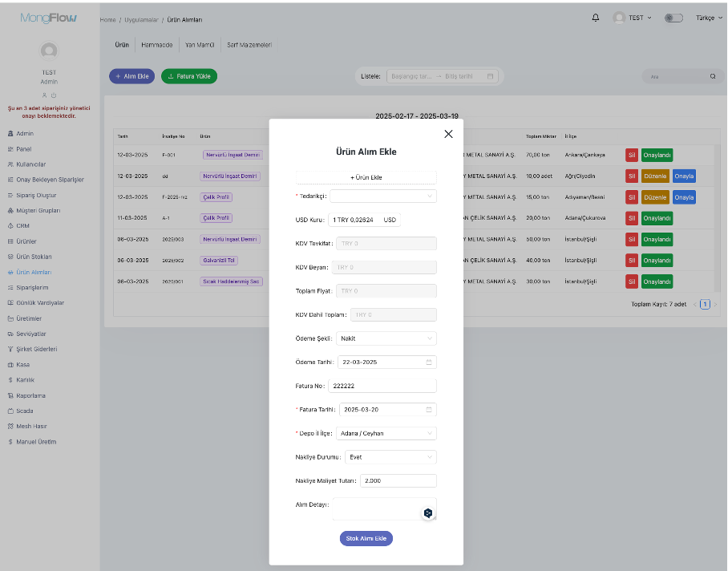
Task: Go to pagination page 1
Action: click(x=705, y=305)
